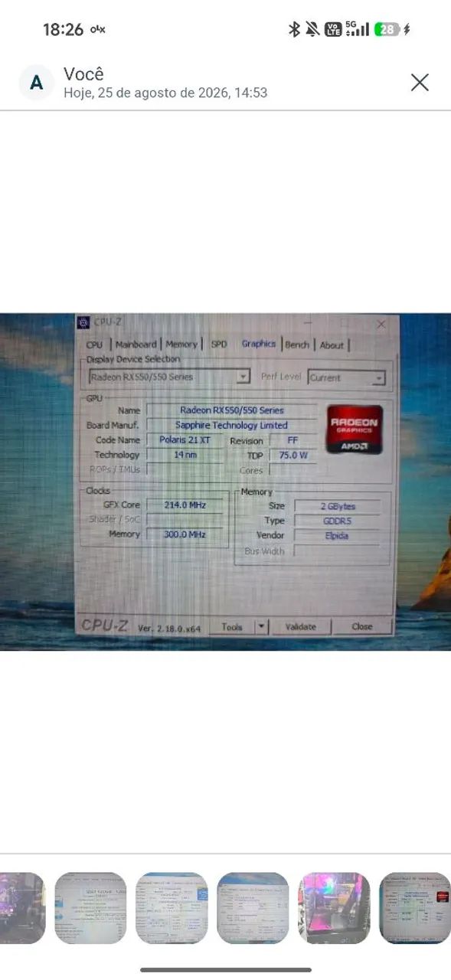Click the CPU-Z window title icon
This screenshot has width=451, height=980.
click(x=83, y=322)
